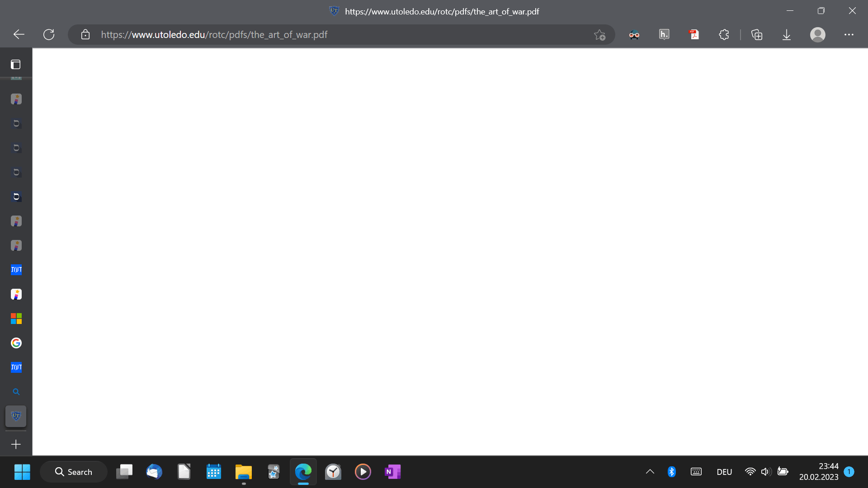Reload the PDF page
This screenshot has width=868, height=488.
click(49, 34)
